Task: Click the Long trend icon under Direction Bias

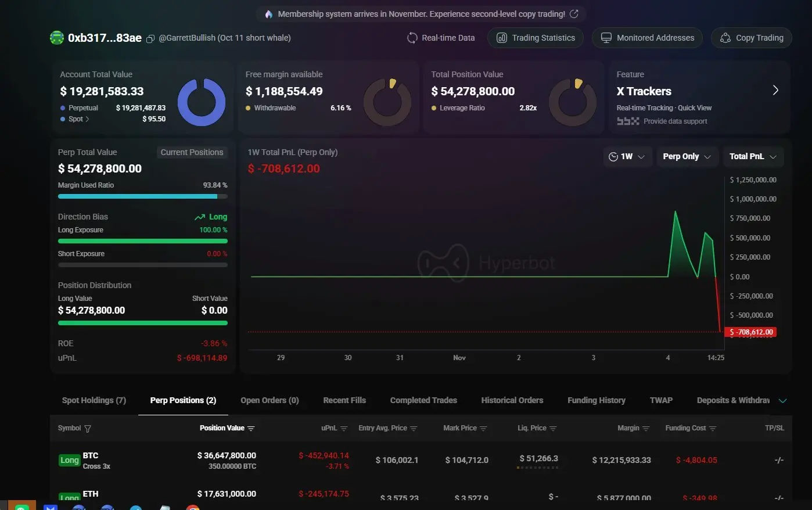Action: point(200,217)
